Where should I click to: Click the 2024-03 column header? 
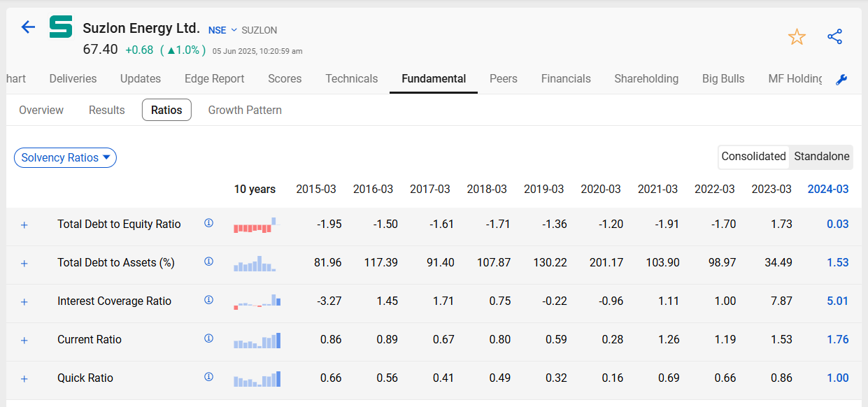tap(828, 190)
